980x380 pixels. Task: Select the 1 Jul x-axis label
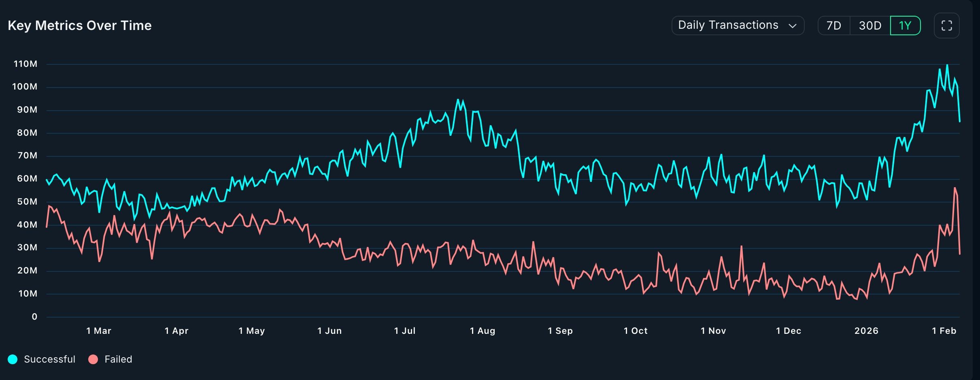pyautogui.click(x=406, y=331)
